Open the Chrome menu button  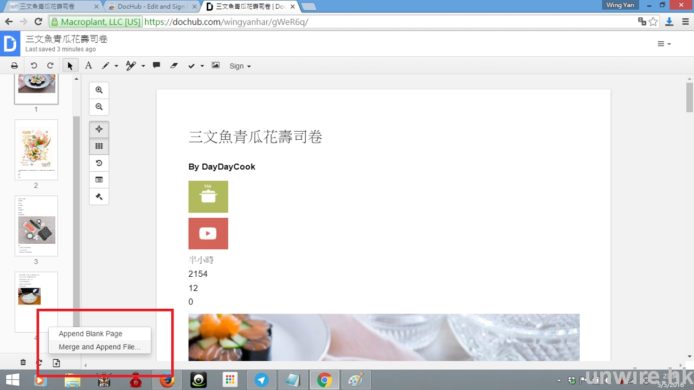[685, 22]
